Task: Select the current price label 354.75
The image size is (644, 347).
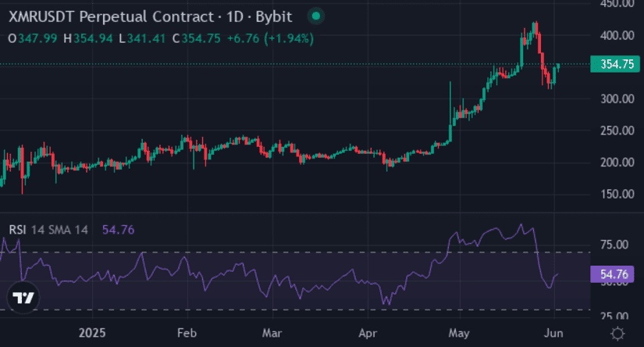Action: point(615,64)
